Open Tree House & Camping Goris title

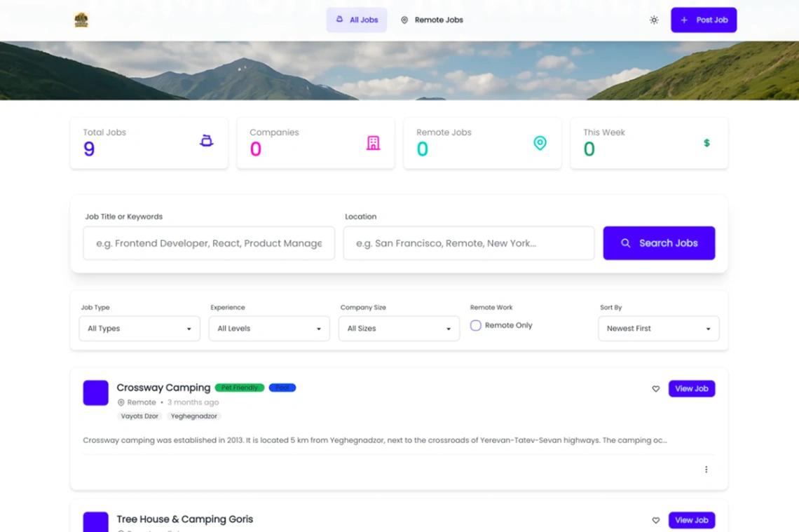185,519
